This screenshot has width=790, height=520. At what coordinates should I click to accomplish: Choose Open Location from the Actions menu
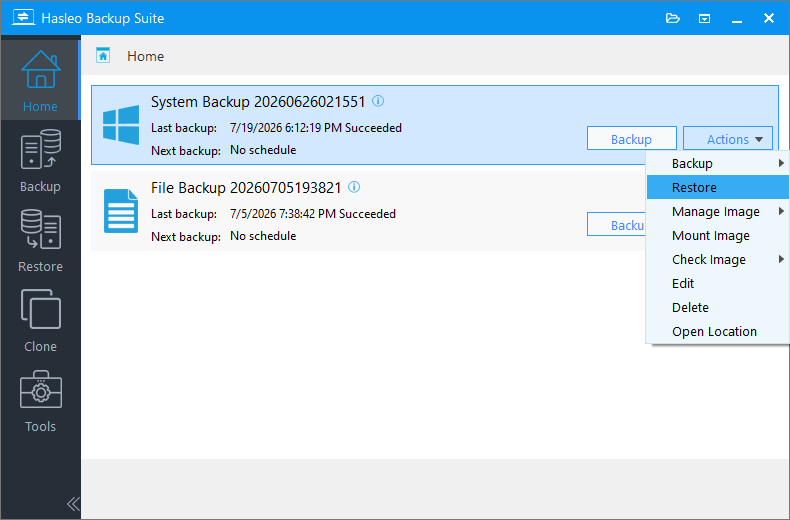(717, 331)
